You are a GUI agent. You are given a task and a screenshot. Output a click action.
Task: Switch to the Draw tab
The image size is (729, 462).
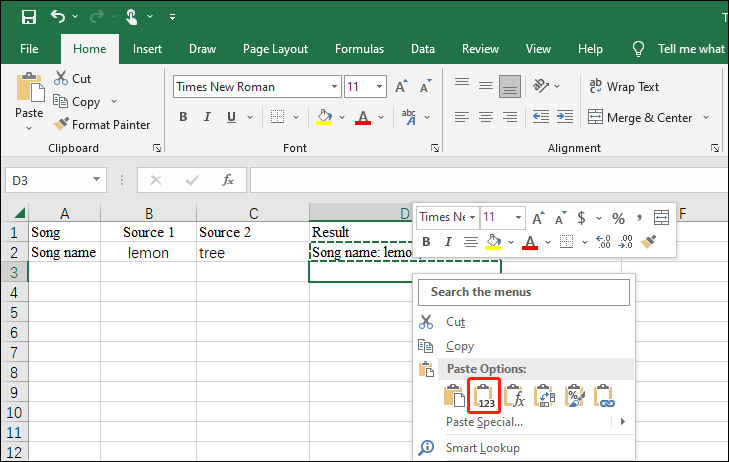pos(202,49)
